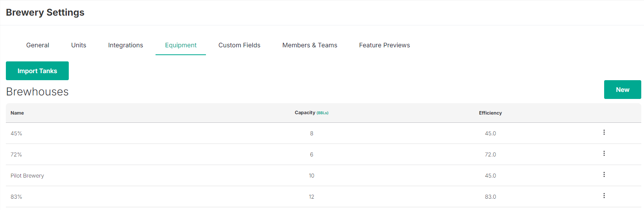644x210 pixels.
Task: Go to Custom Fields tab
Action: 239,45
